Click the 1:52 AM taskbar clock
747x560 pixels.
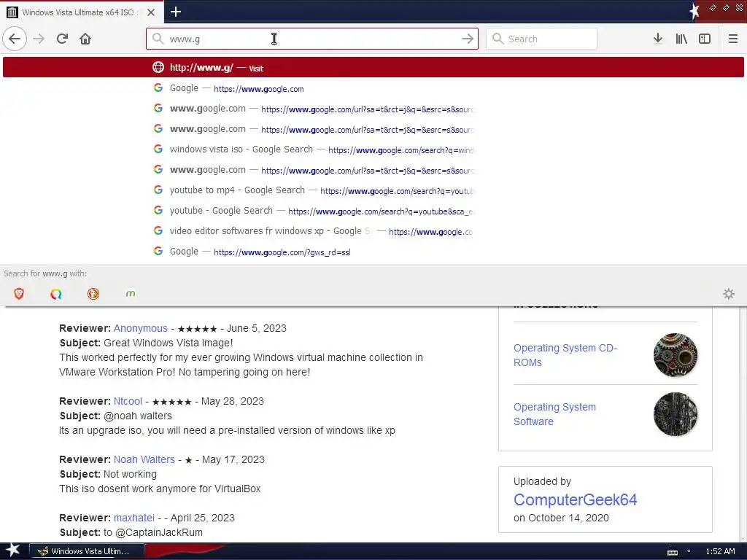coord(720,551)
